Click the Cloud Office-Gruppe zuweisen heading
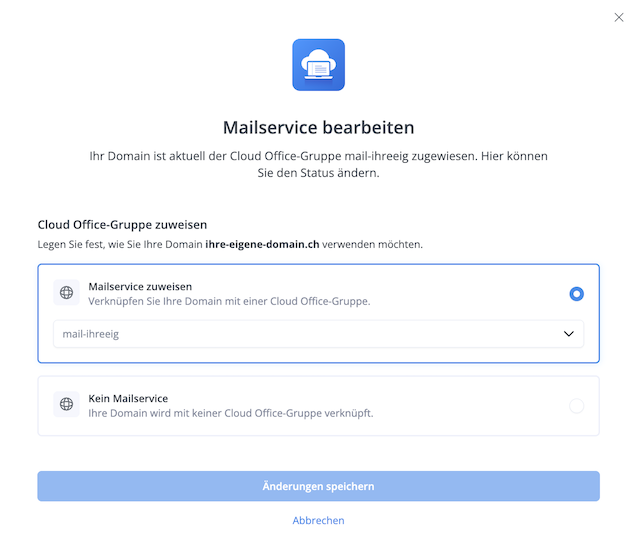 pyautogui.click(x=122, y=225)
